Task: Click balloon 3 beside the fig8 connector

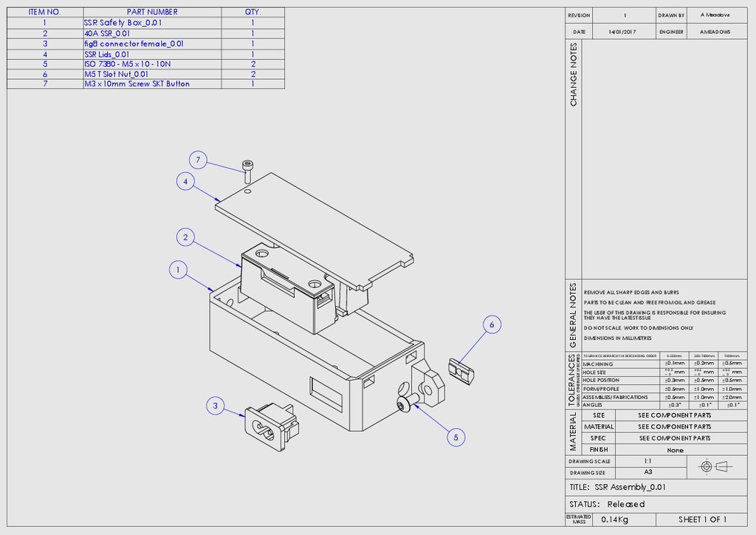Action: coord(215,406)
